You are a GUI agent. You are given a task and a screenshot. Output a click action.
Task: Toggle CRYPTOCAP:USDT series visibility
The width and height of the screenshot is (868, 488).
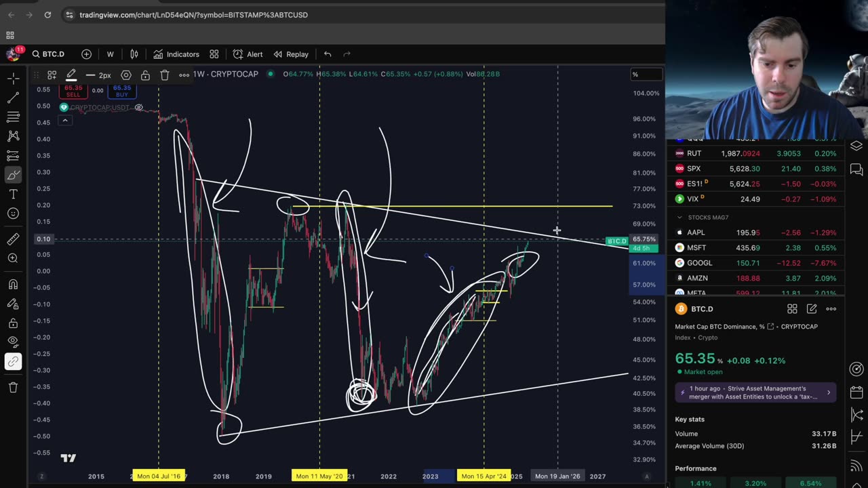pos(139,108)
